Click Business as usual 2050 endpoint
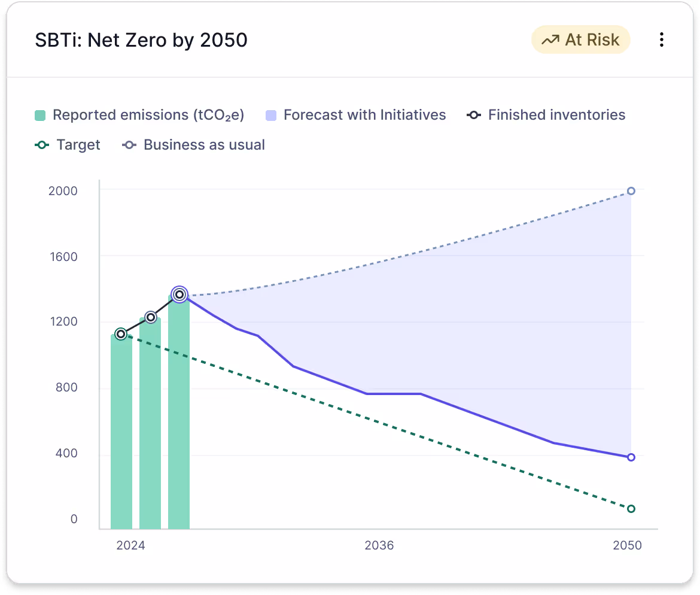 tap(631, 192)
